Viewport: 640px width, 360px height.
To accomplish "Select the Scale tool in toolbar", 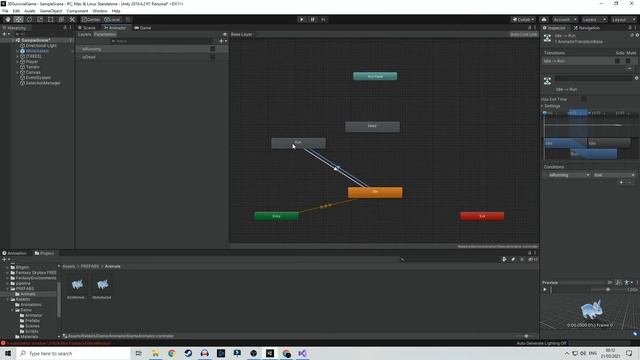I will pos(40,20).
